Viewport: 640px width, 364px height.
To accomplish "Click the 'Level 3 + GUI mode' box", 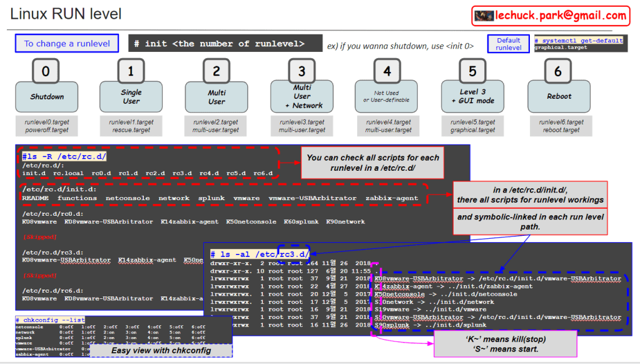I will pyautogui.click(x=472, y=96).
